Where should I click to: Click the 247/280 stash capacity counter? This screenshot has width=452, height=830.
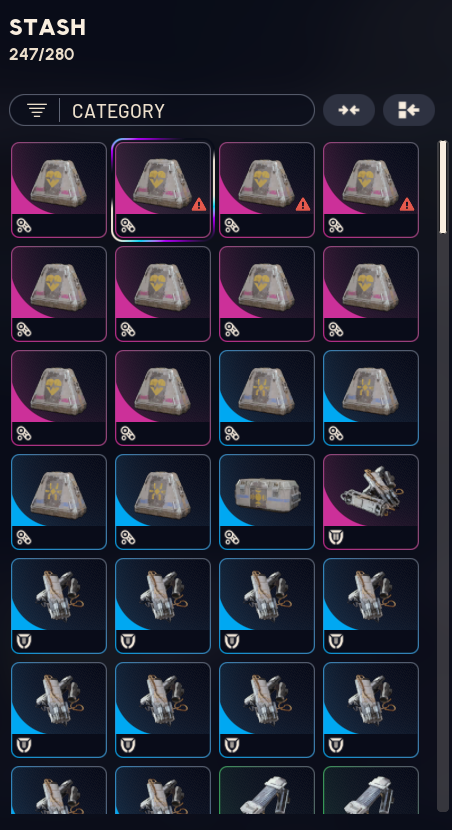point(41,55)
